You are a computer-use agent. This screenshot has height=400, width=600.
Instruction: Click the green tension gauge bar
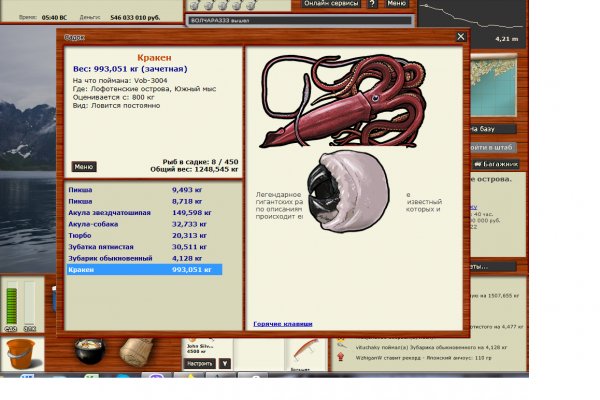click(x=12, y=305)
